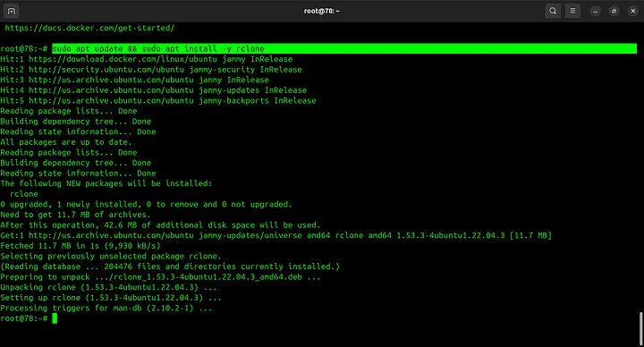Click the cursor at the last prompt
644x347 pixels.
(55, 318)
